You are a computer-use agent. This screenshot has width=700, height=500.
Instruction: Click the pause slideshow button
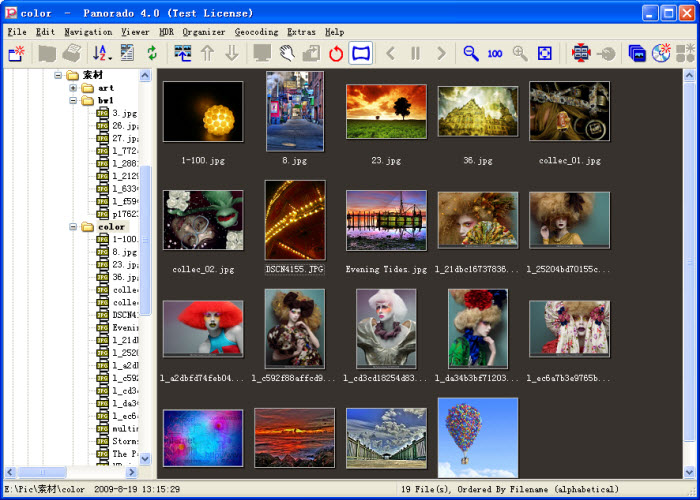coord(416,53)
